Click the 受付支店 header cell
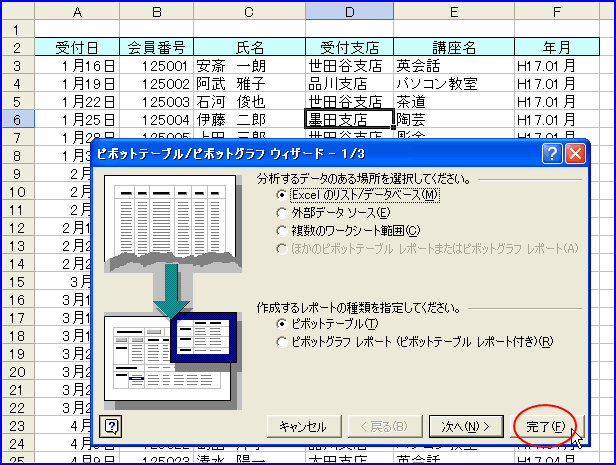 pyautogui.click(x=349, y=47)
